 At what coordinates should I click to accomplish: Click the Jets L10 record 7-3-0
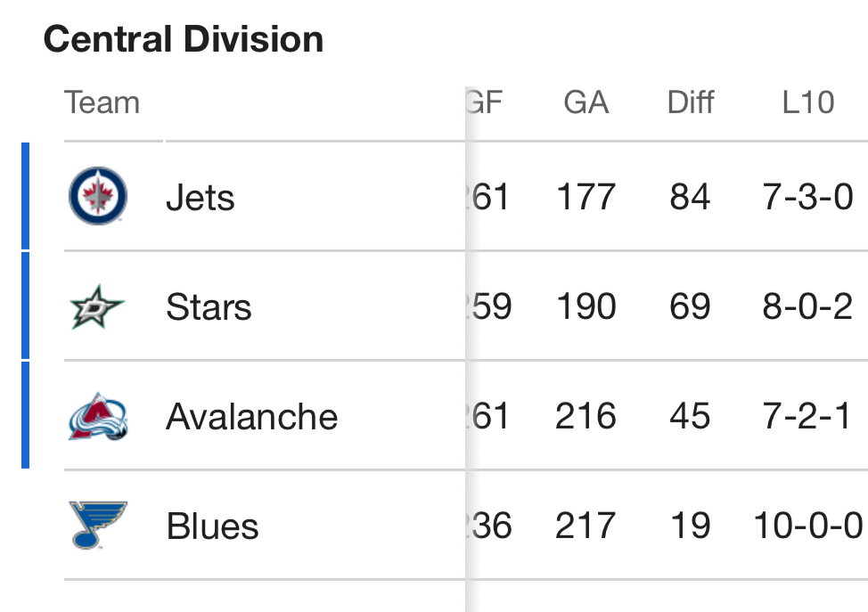[x=807, y=197]
